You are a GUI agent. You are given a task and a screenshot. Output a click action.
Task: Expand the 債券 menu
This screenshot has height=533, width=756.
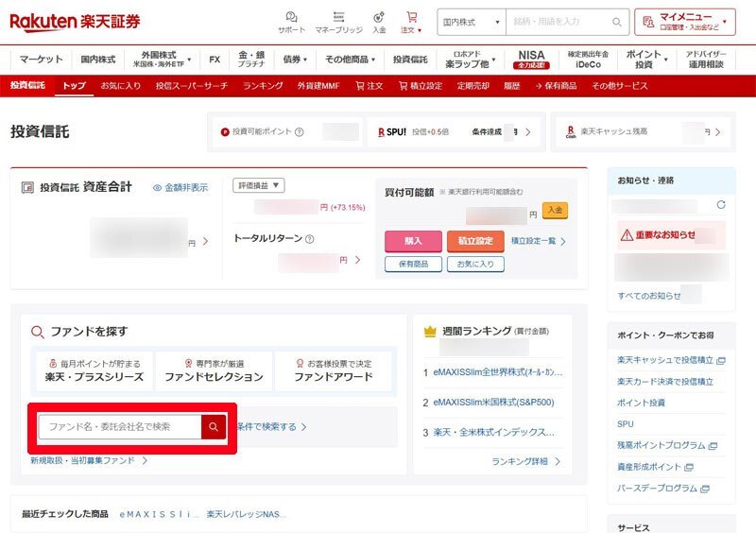tap(295, 60)
